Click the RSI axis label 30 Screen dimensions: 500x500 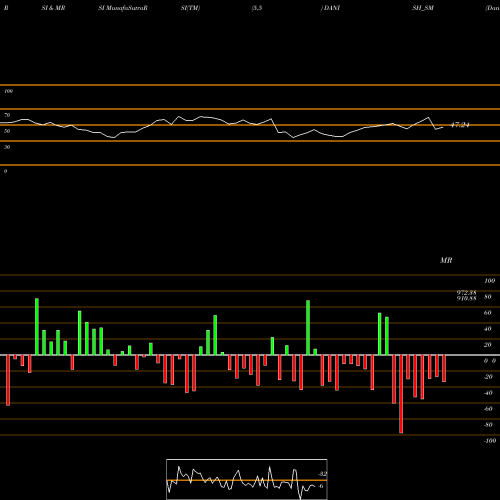7,147
